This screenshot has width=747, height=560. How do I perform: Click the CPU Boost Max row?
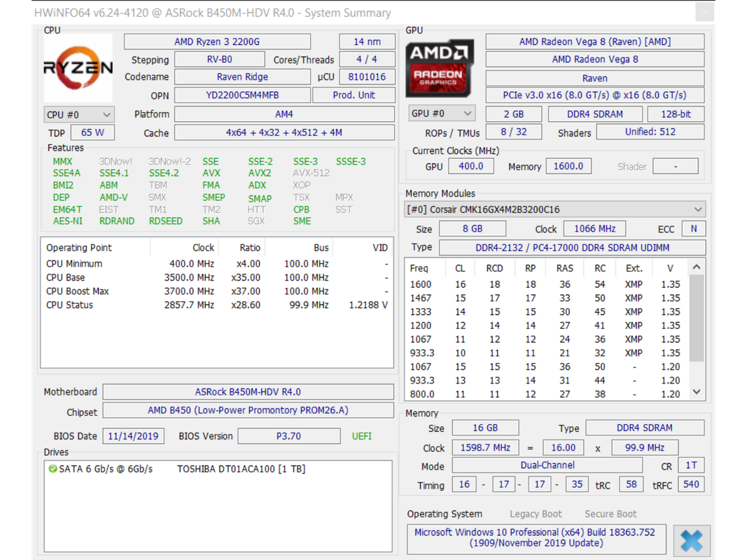217,291
